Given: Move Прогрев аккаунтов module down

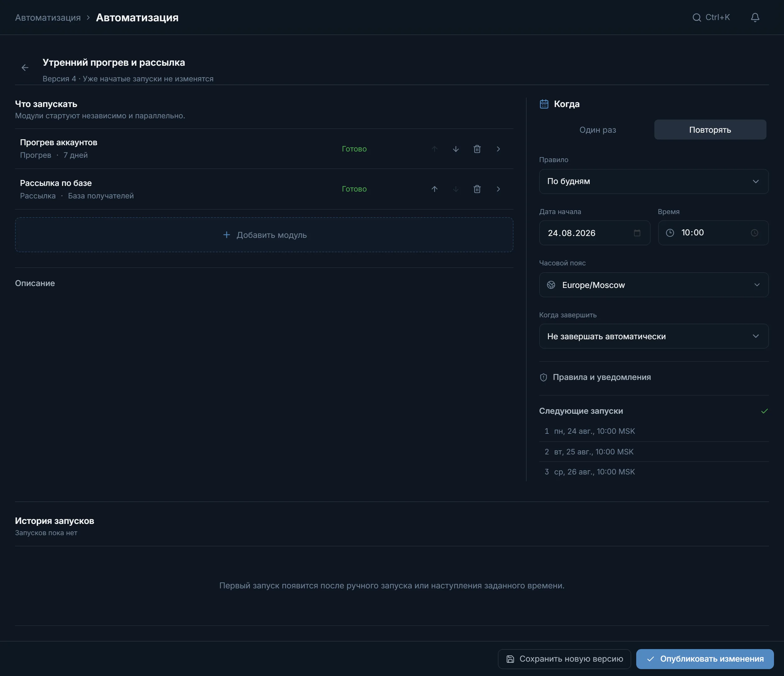Looking at the screenshot, I should pyautogui.click(x=456, y=149).
